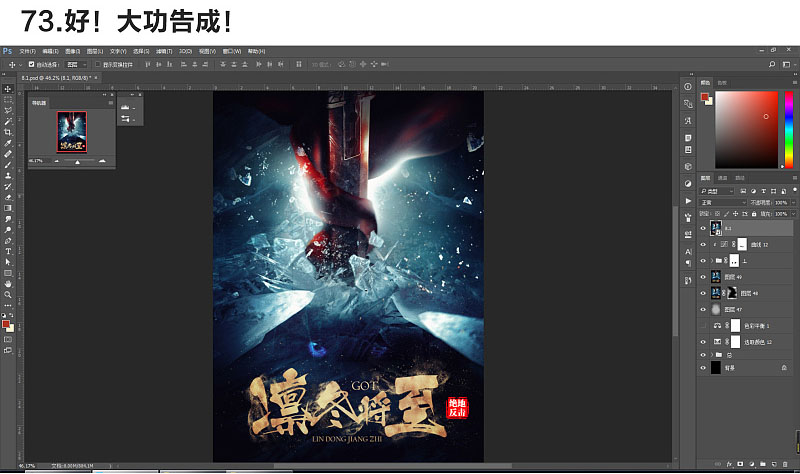Hide layer 图层 49
This screenshot has height=474, width=800.
703,277
